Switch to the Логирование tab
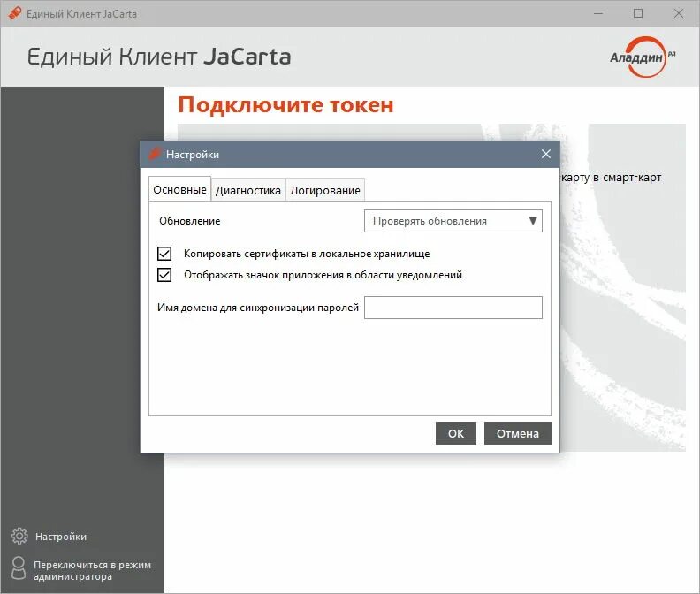This screenshot has width=700, height=594. click(x=325, y=190)
